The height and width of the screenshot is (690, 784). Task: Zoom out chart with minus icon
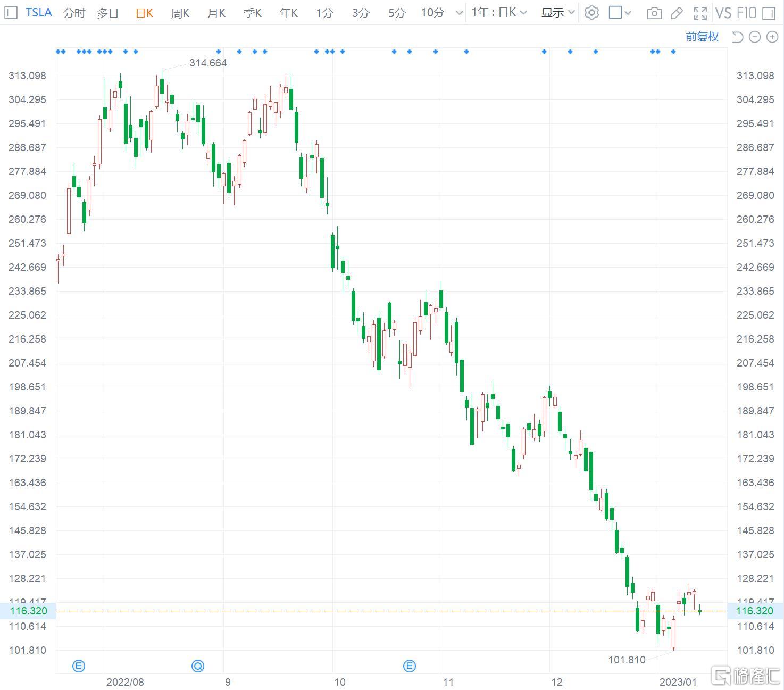(x=754, y=37)
